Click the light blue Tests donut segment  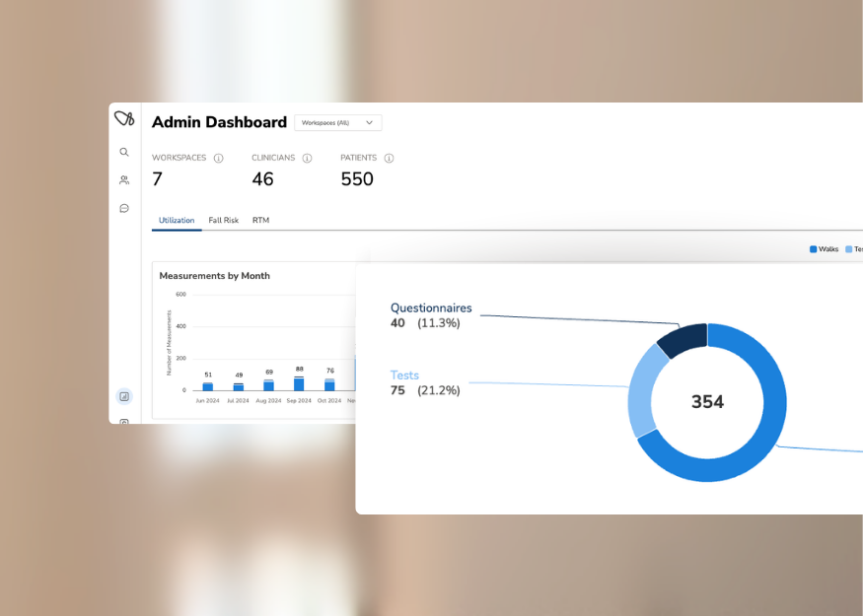(641, 391)
